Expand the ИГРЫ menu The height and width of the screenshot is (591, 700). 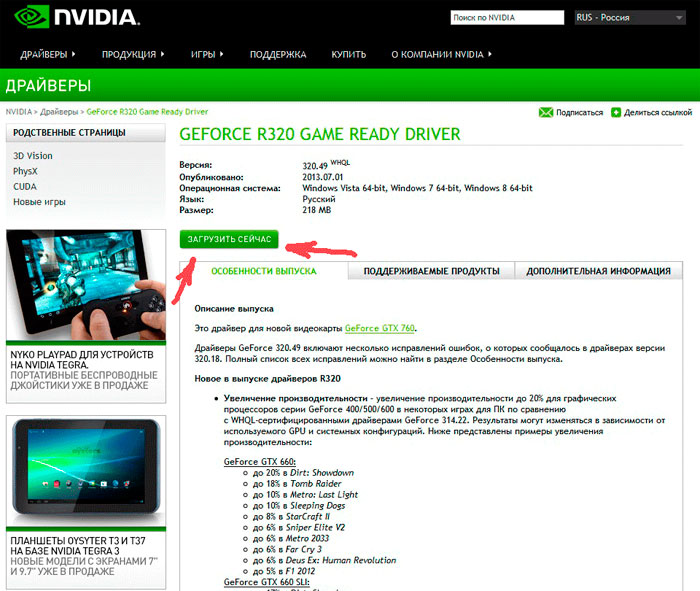(x=207, y=54)
